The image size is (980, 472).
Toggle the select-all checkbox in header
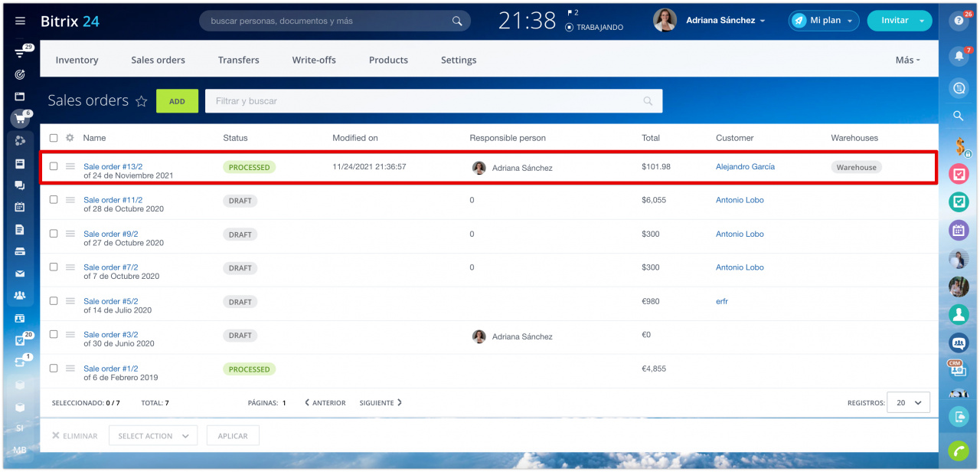(x=54, y=138)
